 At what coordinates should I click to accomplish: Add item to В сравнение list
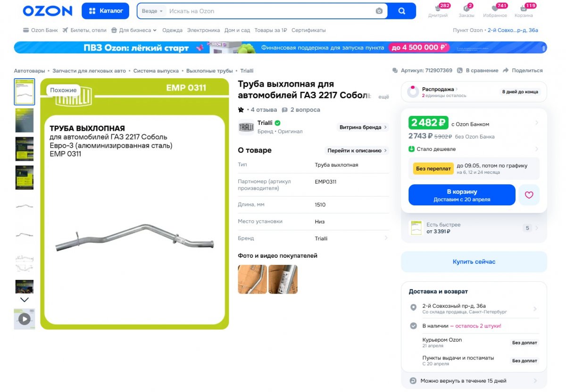[x=460, y=70]
